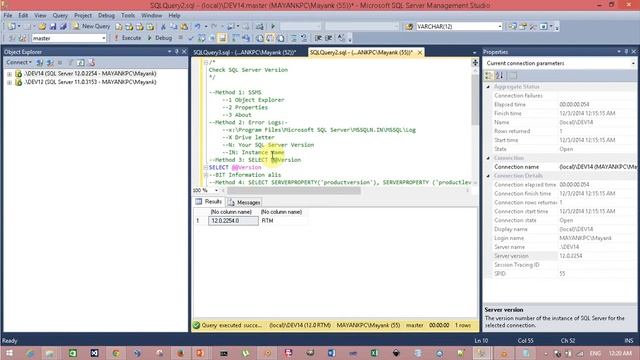Open the Tools menu
This screenshot has height=360, width=640.
[x=128, y=16]
